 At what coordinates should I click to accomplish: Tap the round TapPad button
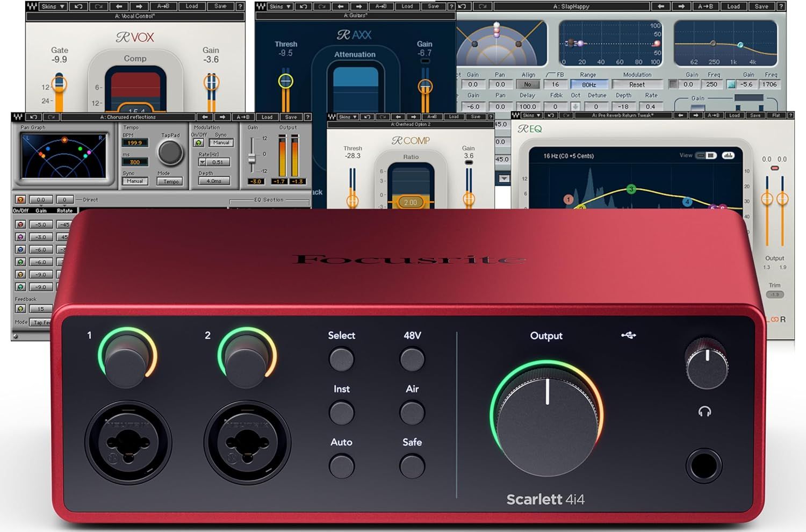point(170,153)
